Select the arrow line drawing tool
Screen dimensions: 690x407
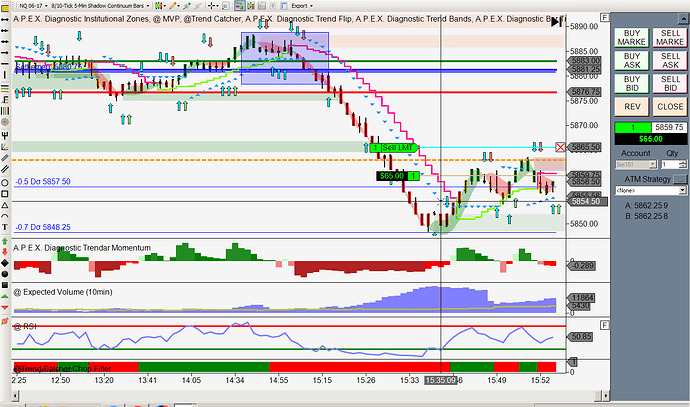5,53
